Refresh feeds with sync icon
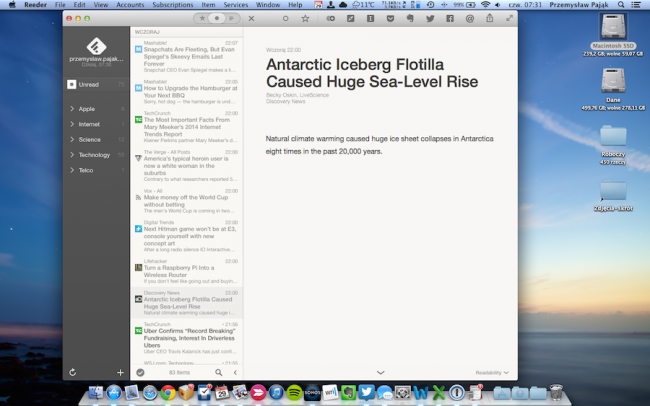This screenshot has height=406, width=650. (x=73, y=372)
